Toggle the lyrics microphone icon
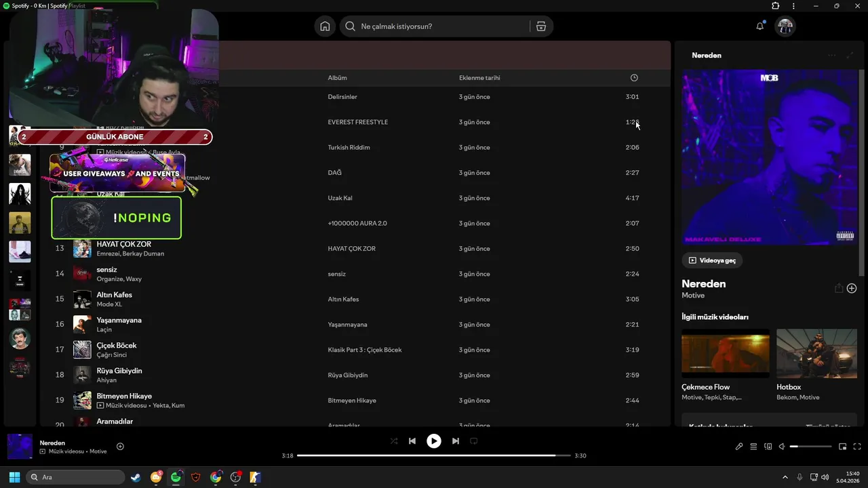This screenshot has width=868, height=488. coord(739,447)
